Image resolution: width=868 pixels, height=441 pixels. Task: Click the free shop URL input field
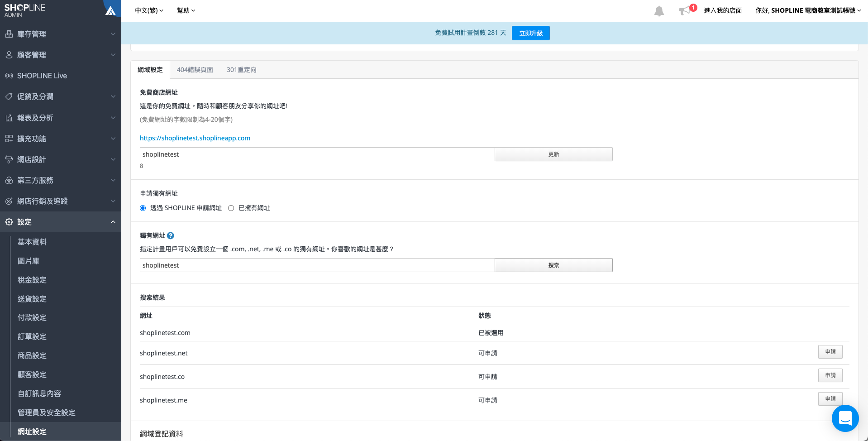click(317, 154)
